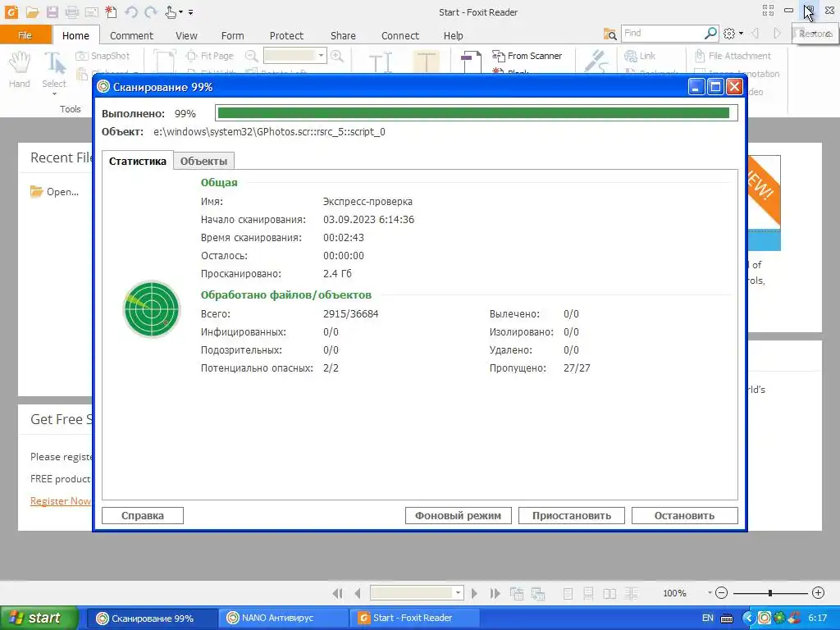The width and height of the screenshot is (840, 630).
Task: Open the touch mode dropdown arrow
Action: point(181,11)
